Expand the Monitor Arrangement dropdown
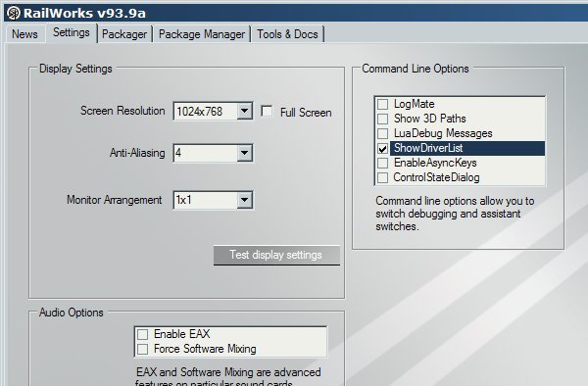 [244, 200]
